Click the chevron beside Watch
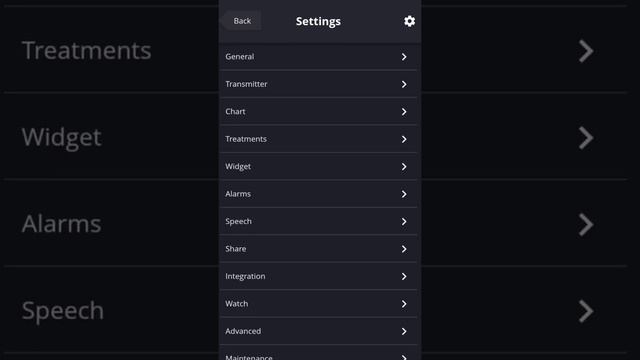The image size is (640, 360). tap(404, 304)
